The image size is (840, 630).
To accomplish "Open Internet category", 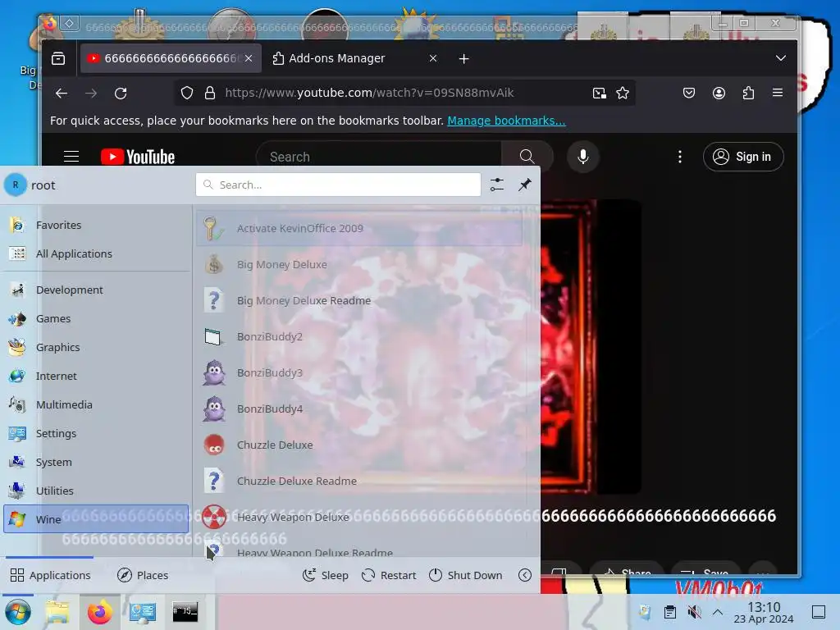I will click(x=96, y=376).
